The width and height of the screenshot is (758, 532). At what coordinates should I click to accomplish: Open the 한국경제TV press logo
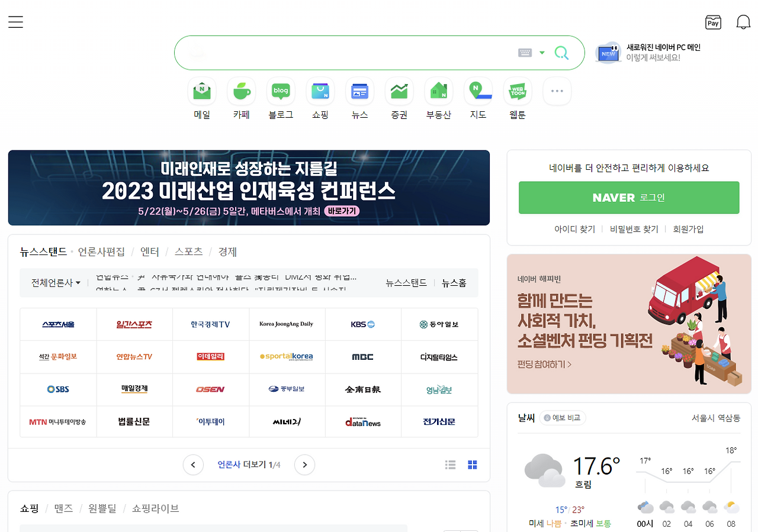pos(211,324)
